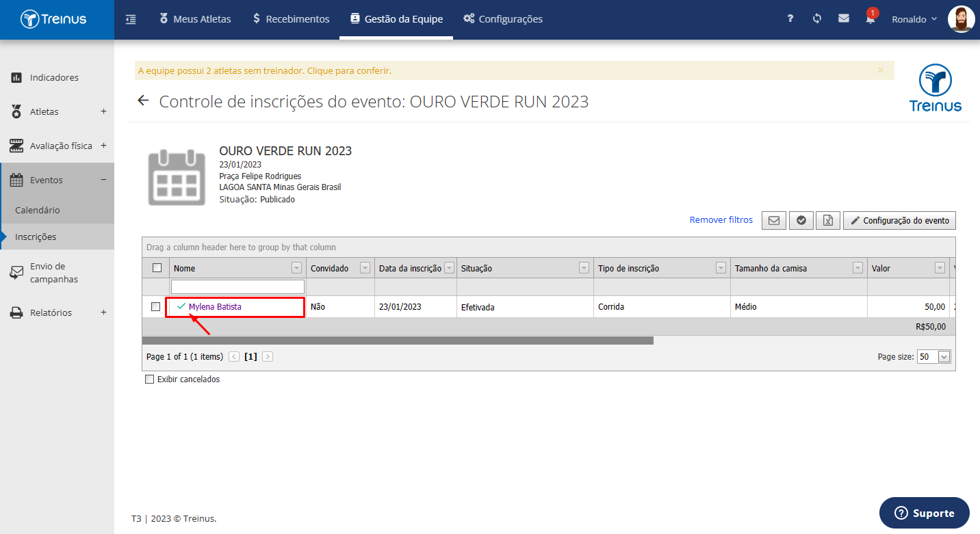Open Mylena Batista athlete link

(215, 307)
